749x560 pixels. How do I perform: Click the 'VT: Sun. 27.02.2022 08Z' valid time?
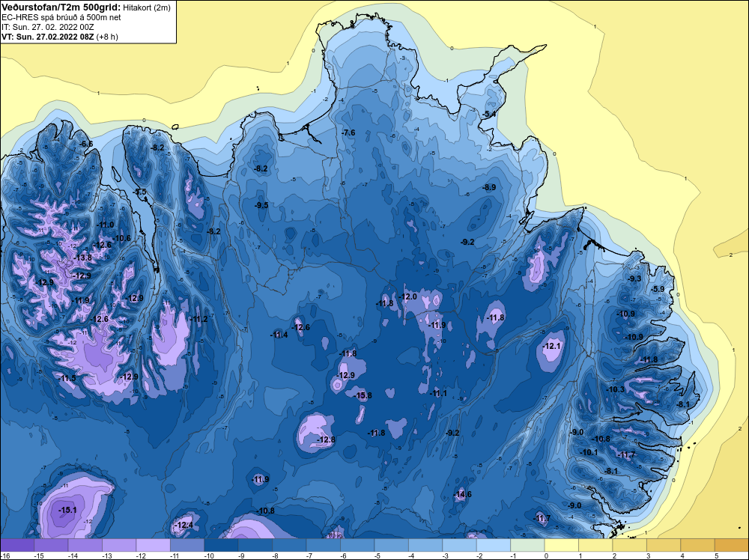tap(48, 37)
